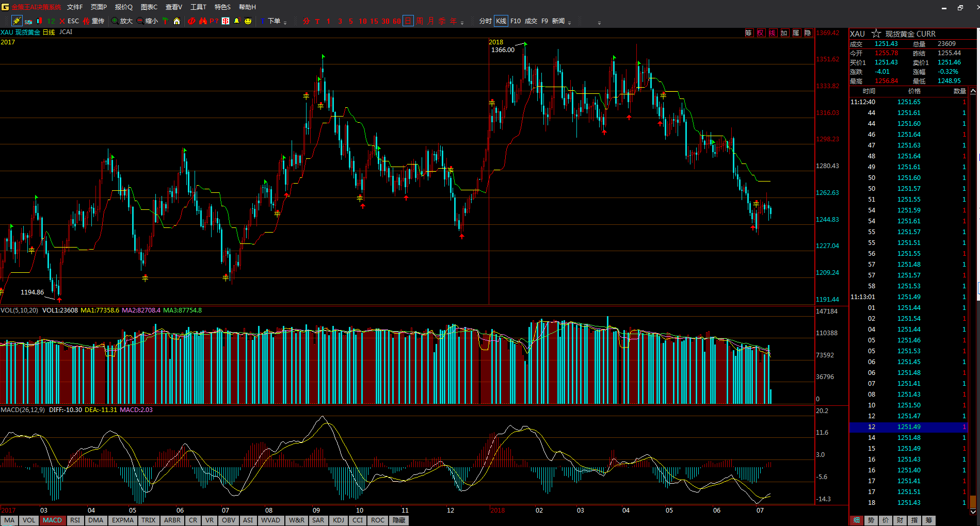Switch to the 分时 intraday view

click(x=485, y=21)
